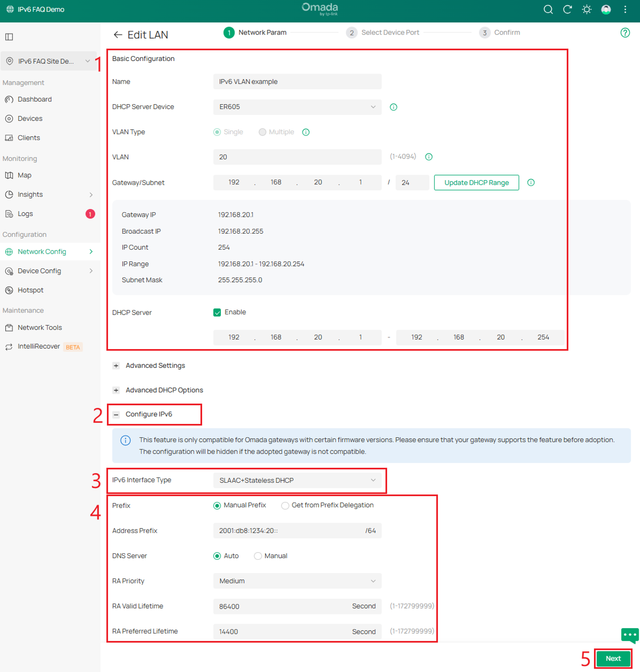Open the site selector IPv6 FAQ Site dropdown
The width and height of the screenshot is (640, 672).
(x=49, y=61)
